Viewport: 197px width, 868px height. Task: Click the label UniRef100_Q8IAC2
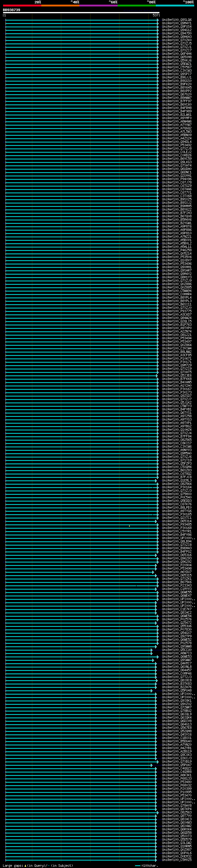[x=176, y=612]
